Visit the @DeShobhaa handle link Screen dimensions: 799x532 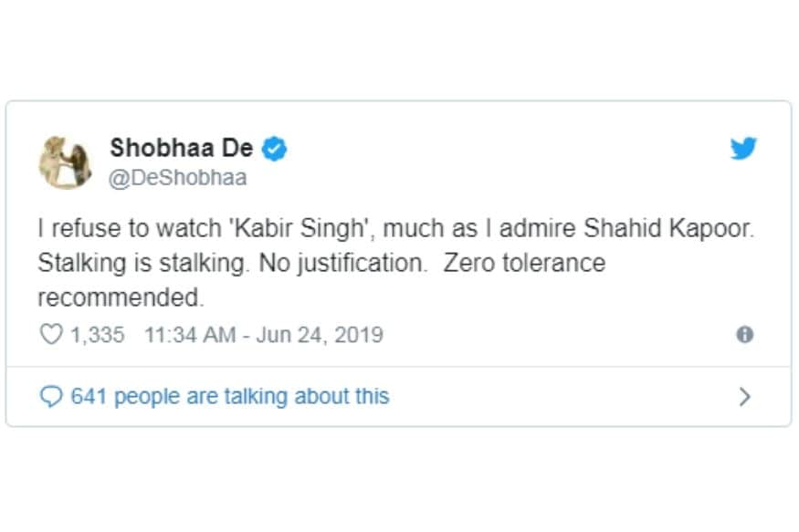click(x=177, y=177)
